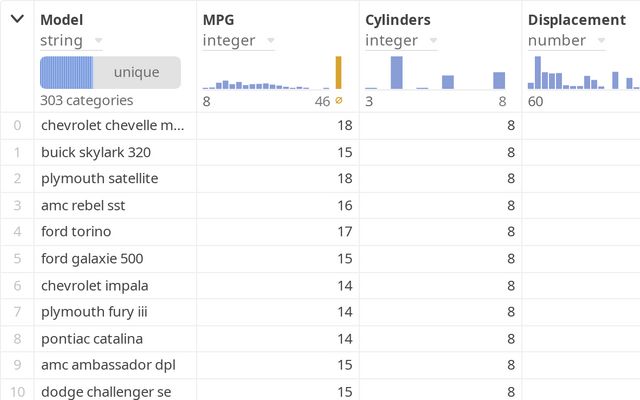This screenshot has width=640, height=400.
Task: Click the MPG null values icon
Action: tap(339, 101)
